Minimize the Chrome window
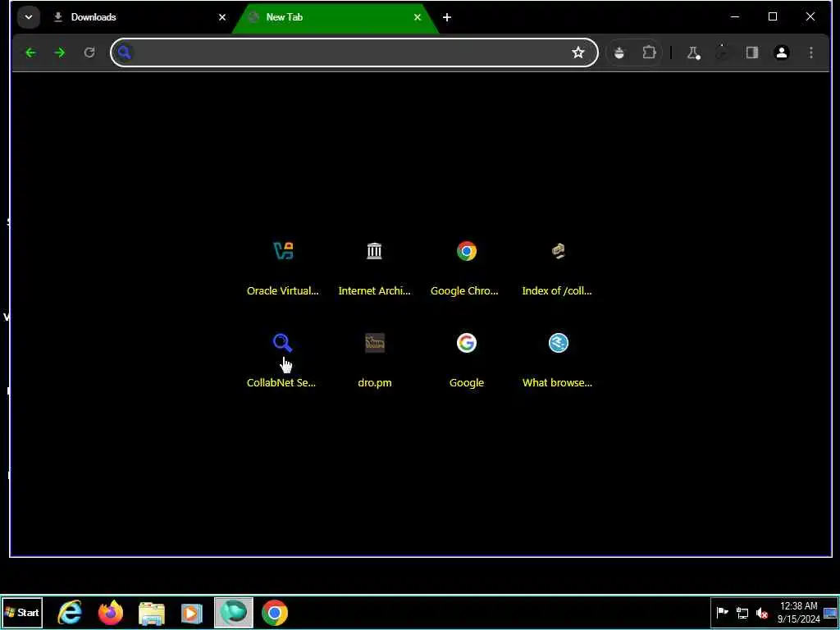The image size is (840, 630). 735,17
